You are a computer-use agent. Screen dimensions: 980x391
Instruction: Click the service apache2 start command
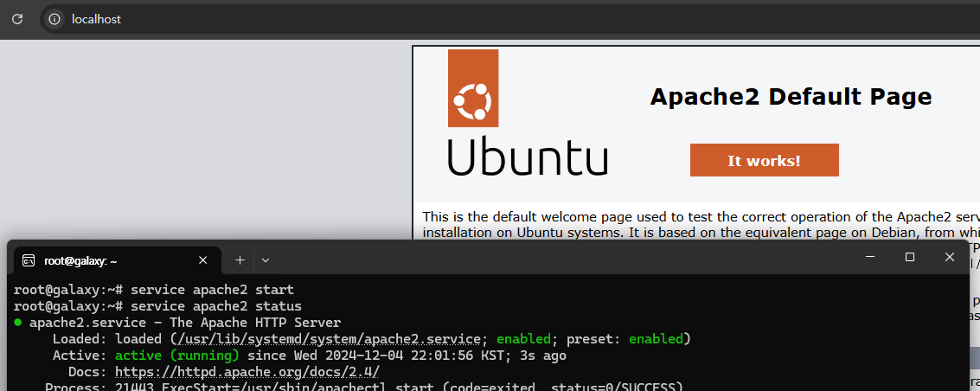213,290
